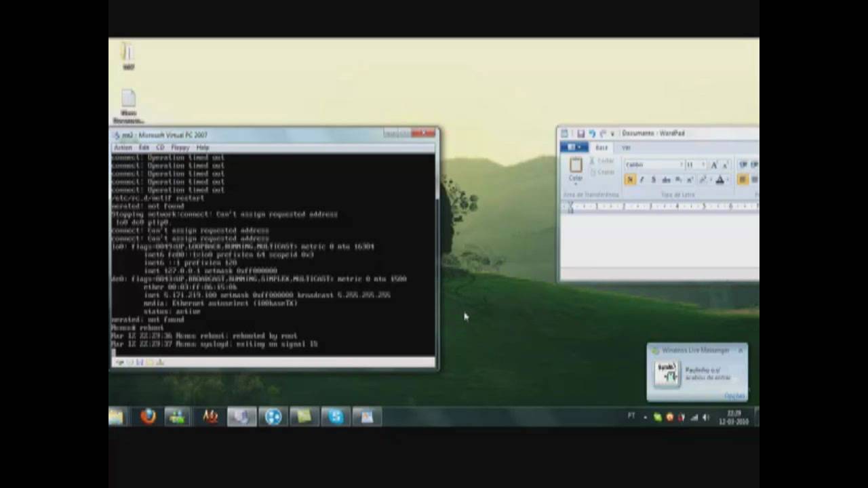868x488 pixels.
Task: Open the blue WordPad application menu button
Action: tap(574, 147)
